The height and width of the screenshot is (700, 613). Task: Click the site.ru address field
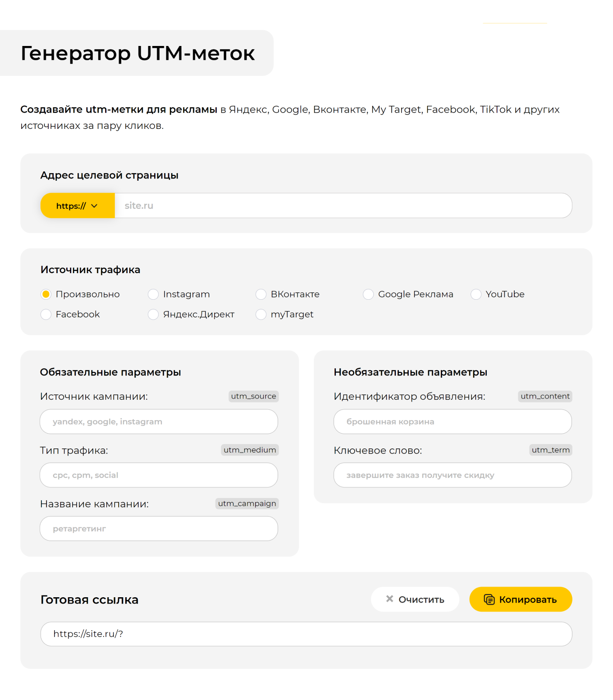(x=316, y=206)
